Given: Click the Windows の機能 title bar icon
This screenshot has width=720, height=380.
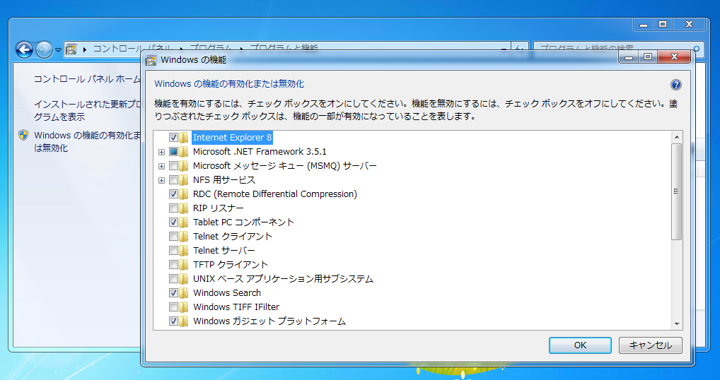Looking at the screenshot, I should [151, 60].
